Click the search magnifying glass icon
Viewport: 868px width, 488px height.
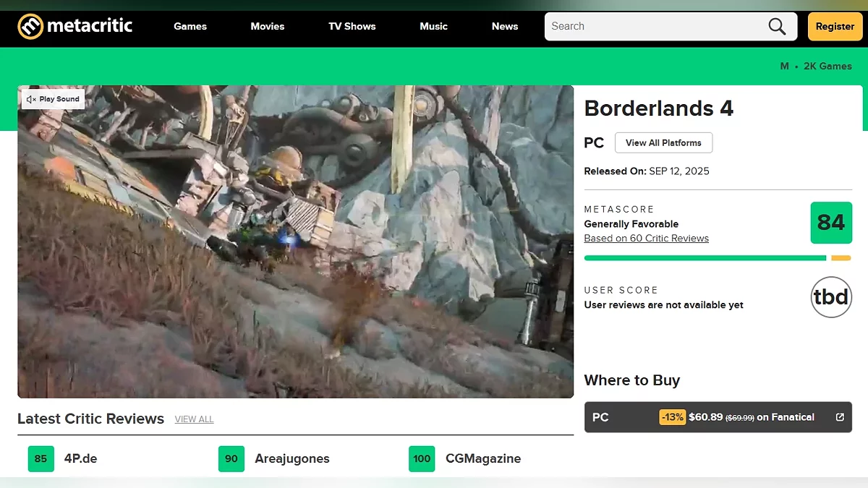click(x=777, y=27)
